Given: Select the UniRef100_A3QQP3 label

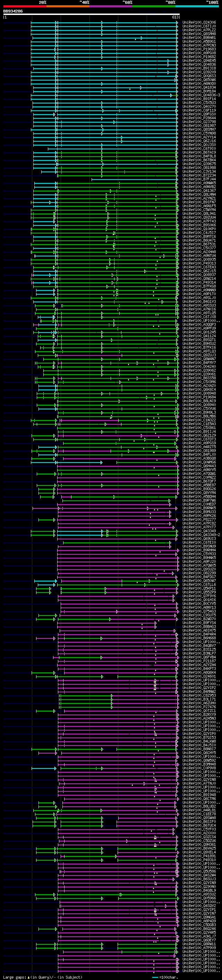Looking at the screenshot, I should (199, 324).
